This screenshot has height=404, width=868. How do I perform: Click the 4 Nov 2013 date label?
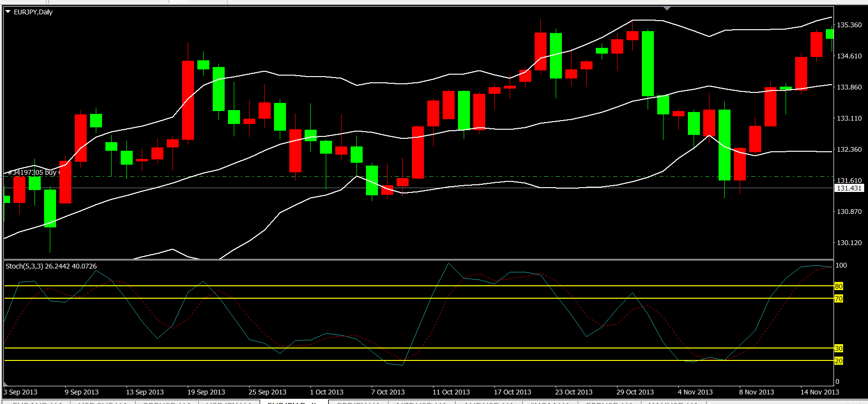[x=696, y=392]
